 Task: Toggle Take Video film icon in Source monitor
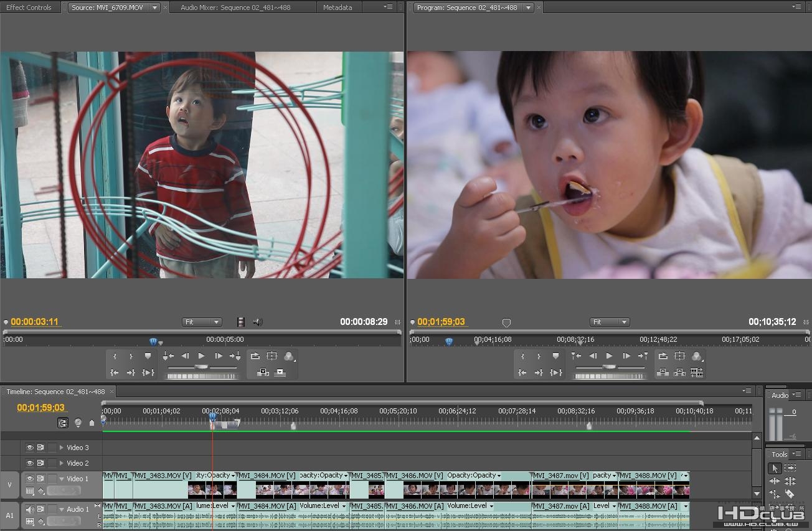(241, 322)
